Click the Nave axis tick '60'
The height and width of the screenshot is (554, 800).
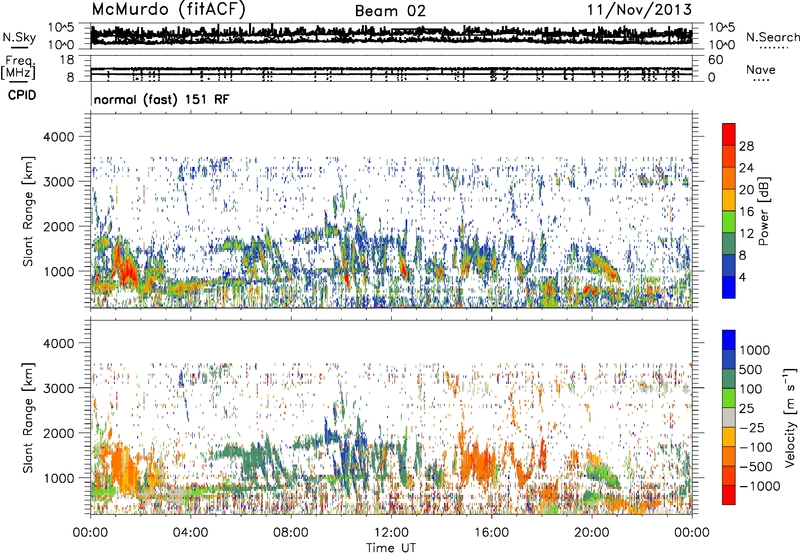click(x=716, y=60)
